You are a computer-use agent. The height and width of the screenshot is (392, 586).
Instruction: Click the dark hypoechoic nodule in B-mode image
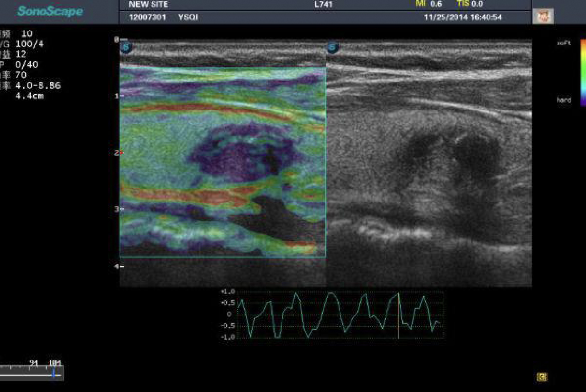click(452, 154)
